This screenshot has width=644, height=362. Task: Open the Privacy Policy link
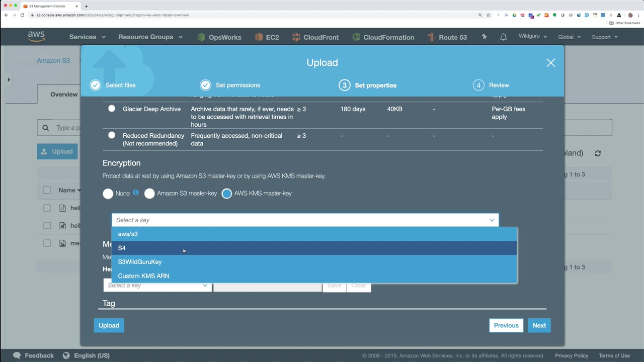pos(572,355)
